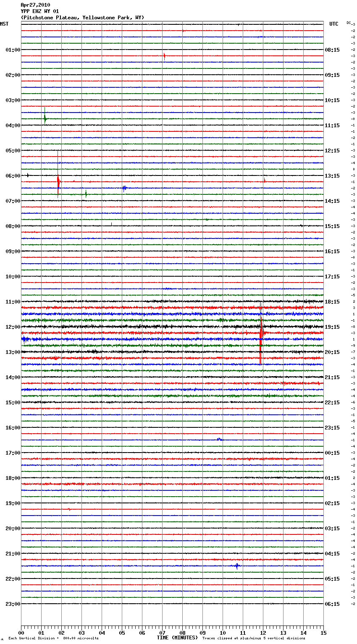Click the 10:15 UTC time label

point(332,100)
